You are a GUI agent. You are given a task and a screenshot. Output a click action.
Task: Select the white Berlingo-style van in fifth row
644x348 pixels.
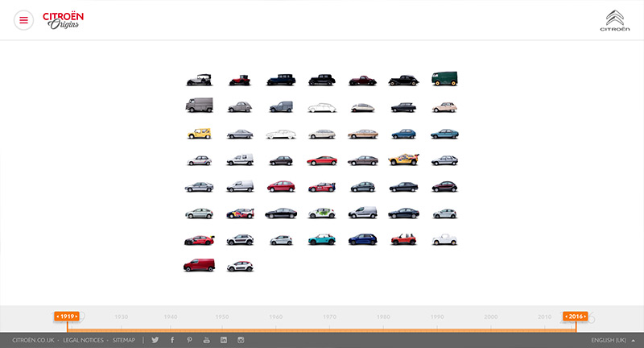pyautogui.click(x=240, y=186)
